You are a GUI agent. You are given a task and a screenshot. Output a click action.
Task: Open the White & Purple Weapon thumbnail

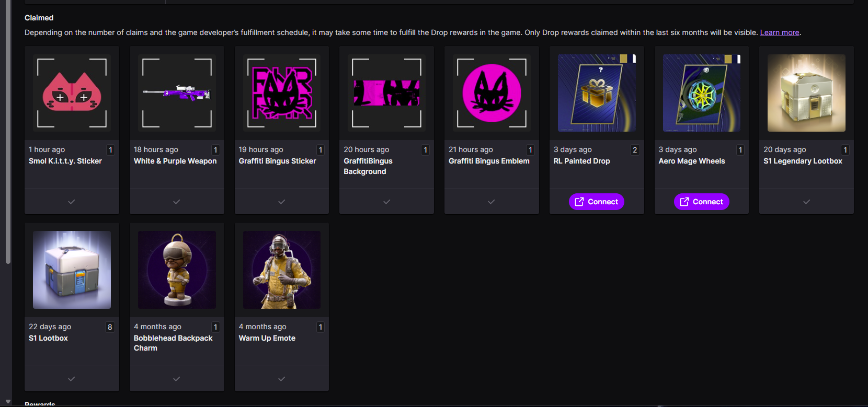(x=177, y=93)
